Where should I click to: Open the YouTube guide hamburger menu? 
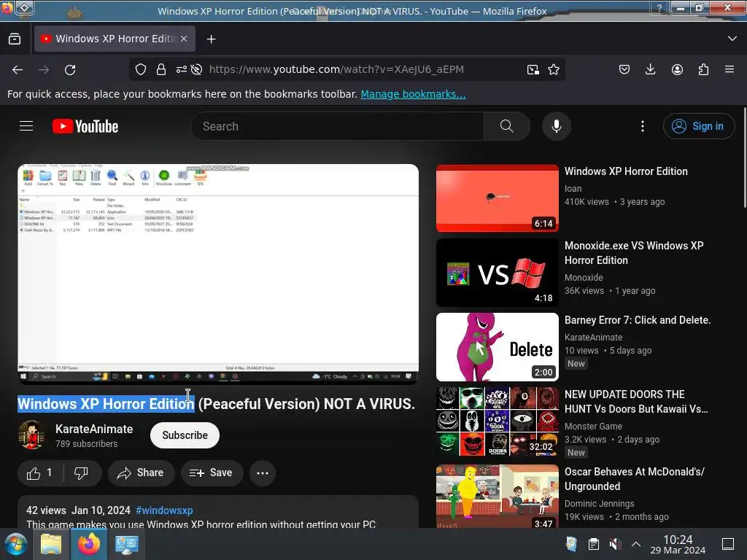pyautogui.click(x=26, y=126)
